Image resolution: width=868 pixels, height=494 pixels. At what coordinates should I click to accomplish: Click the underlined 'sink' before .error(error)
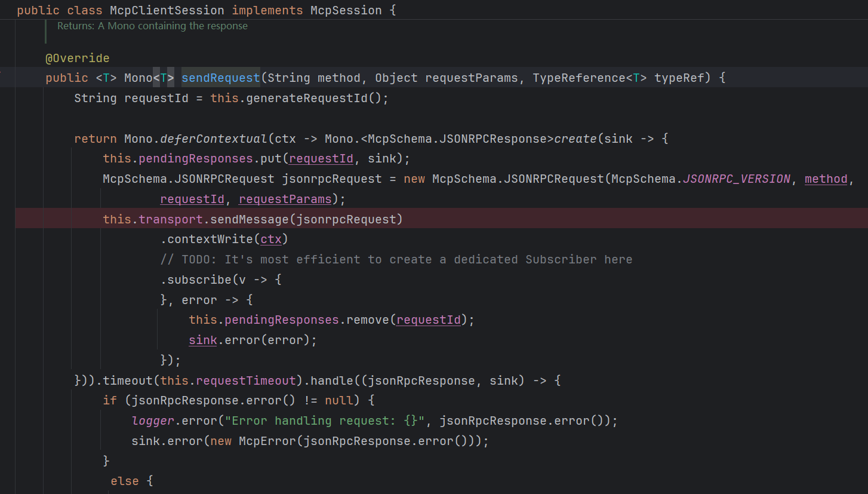pyautogui.click(x=203, y=340)
